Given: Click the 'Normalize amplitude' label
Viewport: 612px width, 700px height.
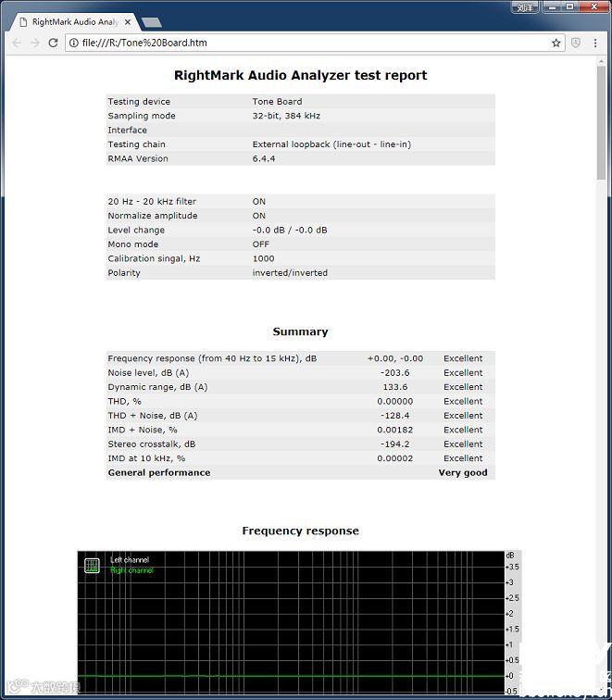Looking at the screenshot, I should click(152, 216).
